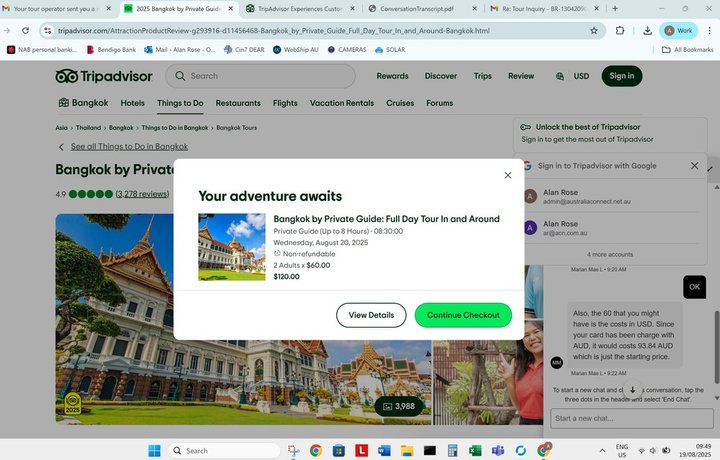The image size is (720, 460).
Task: Select the Cruises tab
Action: 400,103
